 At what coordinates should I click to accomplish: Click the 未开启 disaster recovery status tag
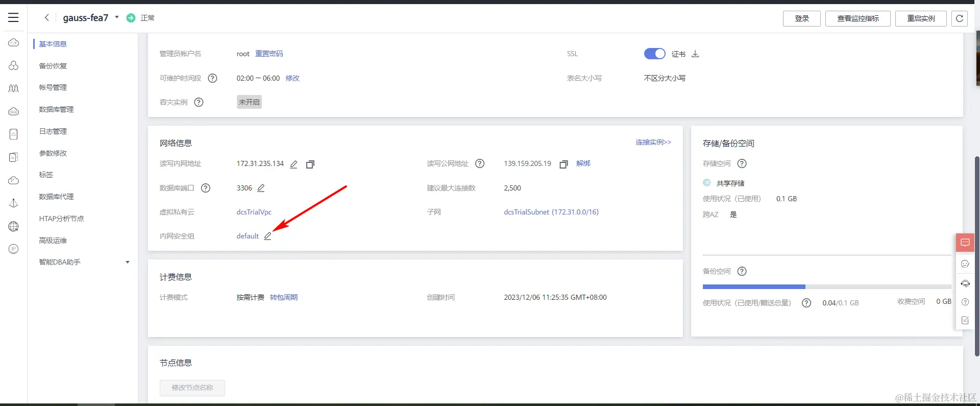pos(249,102)
